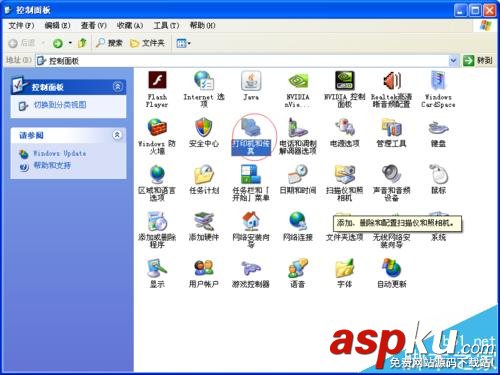This screenshot has height=375, width=500.
Task: Click the up-one-level folder button
Action: pyautogui.click(x=82, y=43)
